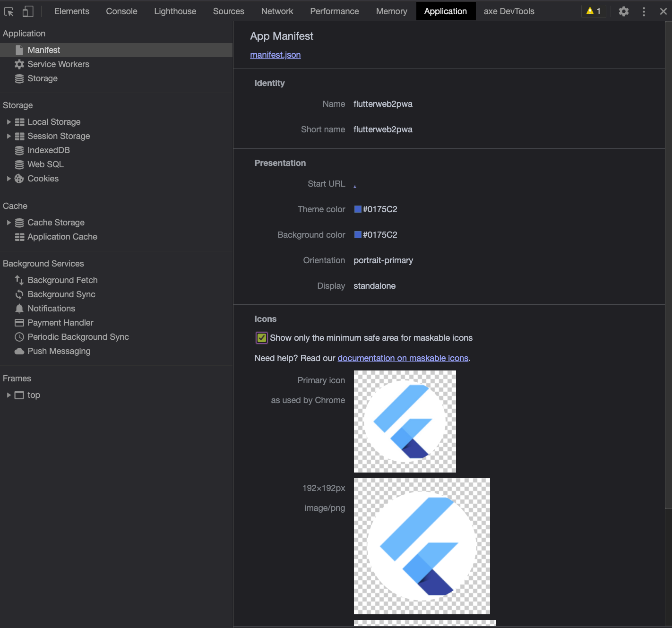This screenshot has height=628, width=672.
Task: Click the Background Sync icon
Action: [x=19, y=294]
